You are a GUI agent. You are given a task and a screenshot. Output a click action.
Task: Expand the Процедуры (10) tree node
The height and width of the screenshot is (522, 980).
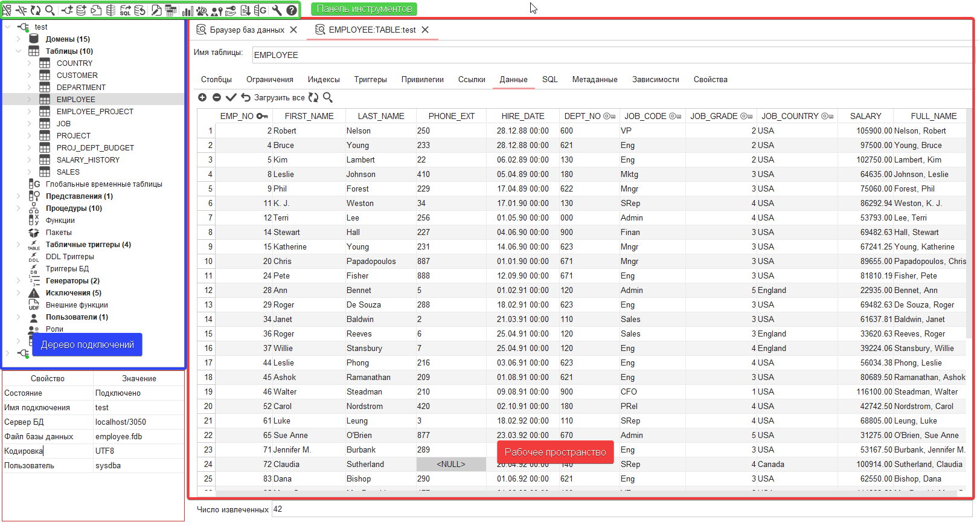pos(18,208)
